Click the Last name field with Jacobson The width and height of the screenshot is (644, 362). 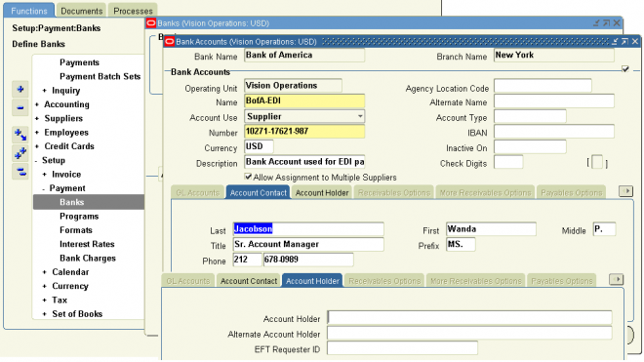pyautogui.click(x=308, y=229)
